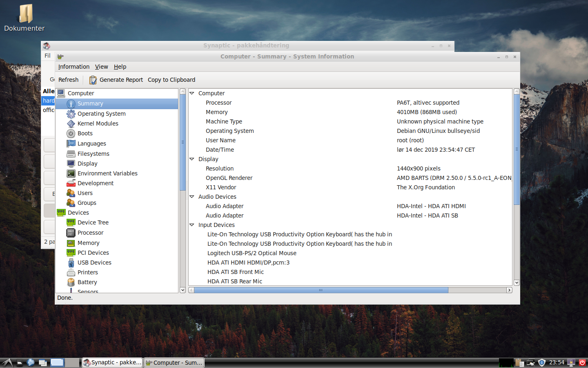
Task: Click the Generate Report icon in toolbar
Action: point(93,80)
